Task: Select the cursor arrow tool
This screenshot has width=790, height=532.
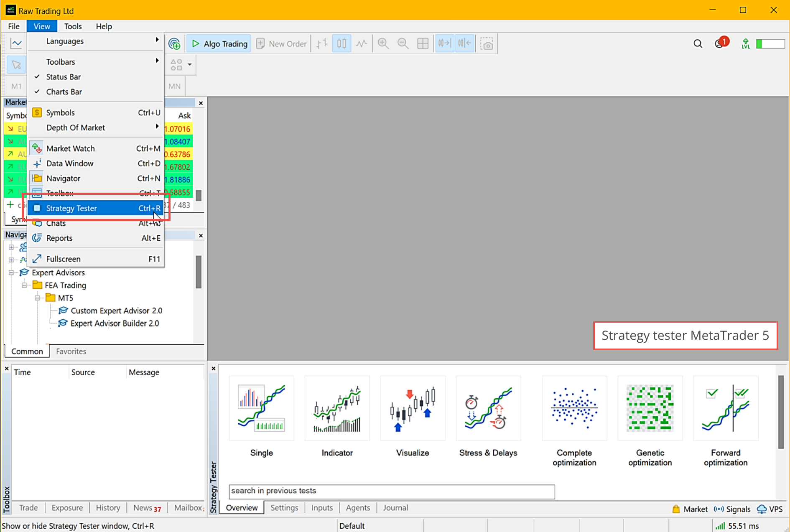Action: [16, 65]
